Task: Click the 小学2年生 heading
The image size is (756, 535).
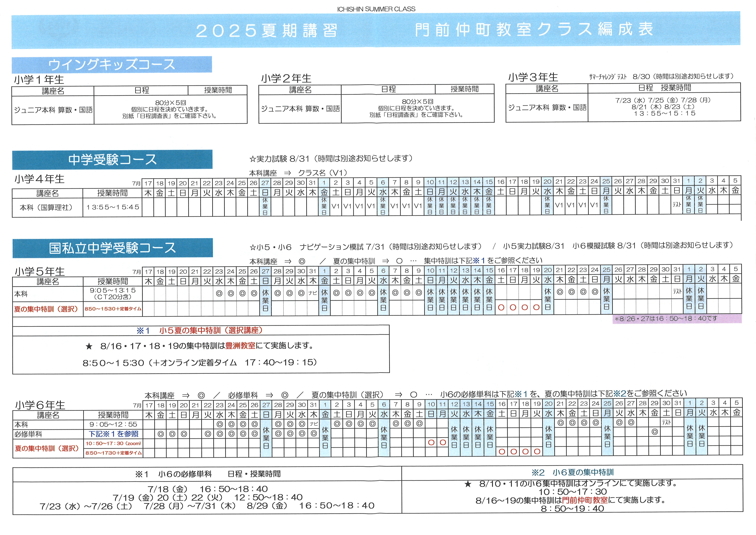Action: point(286,78)
